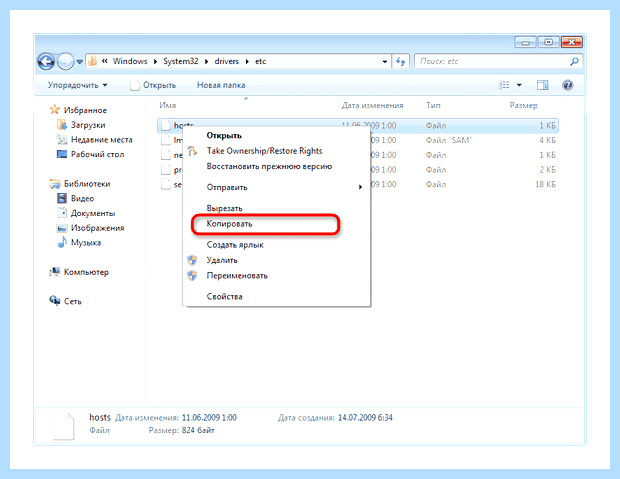Click the change view icon
This screenshot has height=479, width=620.
coord(504,85)
